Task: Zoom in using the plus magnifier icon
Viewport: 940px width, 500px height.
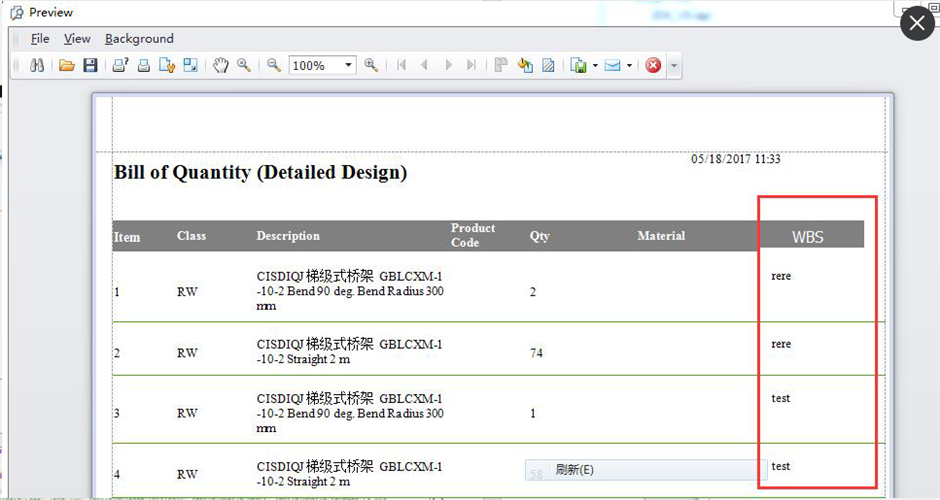Action: [371, 65]
